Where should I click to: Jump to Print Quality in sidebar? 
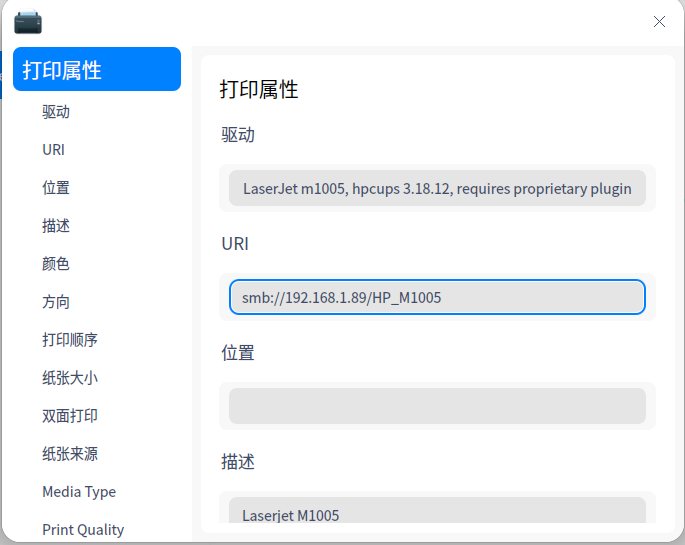tap(83, 530)
